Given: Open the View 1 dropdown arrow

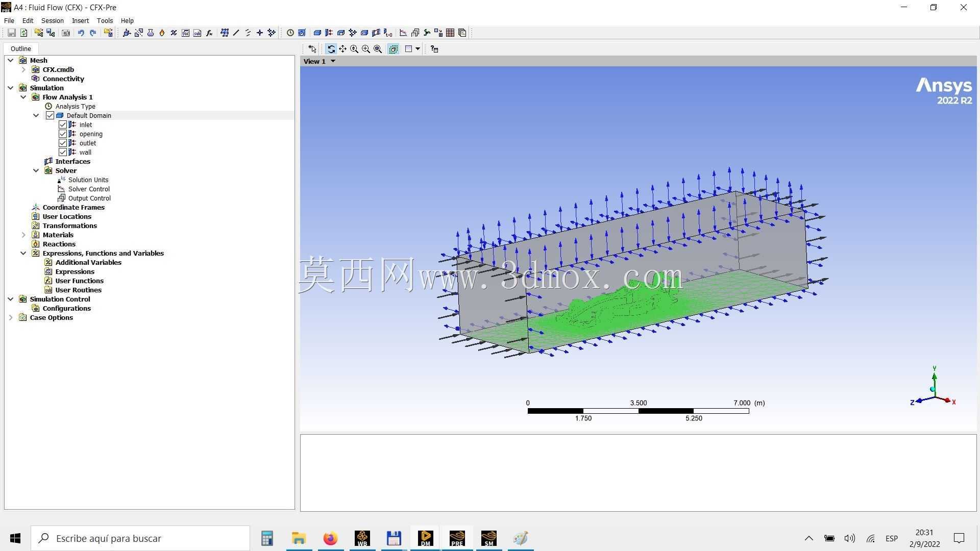Looking at the screenshot, I should (333, 61).
